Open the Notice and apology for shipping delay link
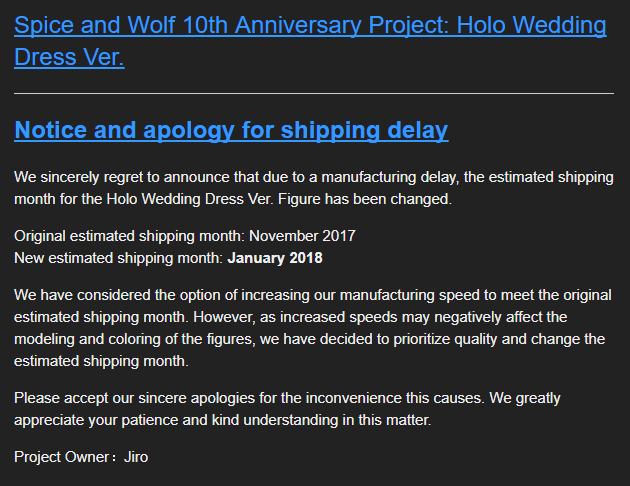 click(x=231, y=130)
